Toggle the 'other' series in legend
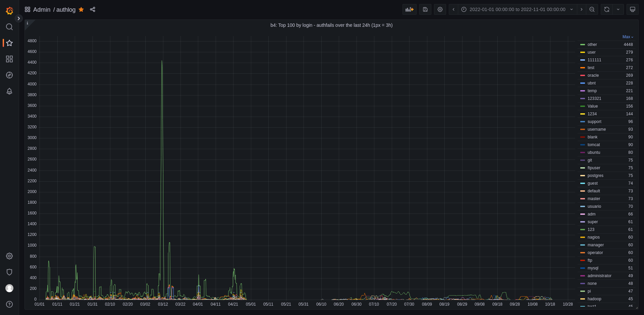Image resolution: width=644 pixels, height=315 pixels. coord(592,45)
